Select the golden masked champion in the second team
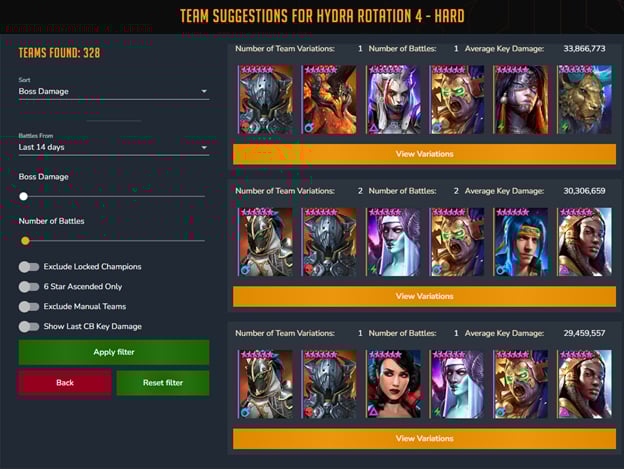This screenshot has width=624, height=469. [457, 242]
